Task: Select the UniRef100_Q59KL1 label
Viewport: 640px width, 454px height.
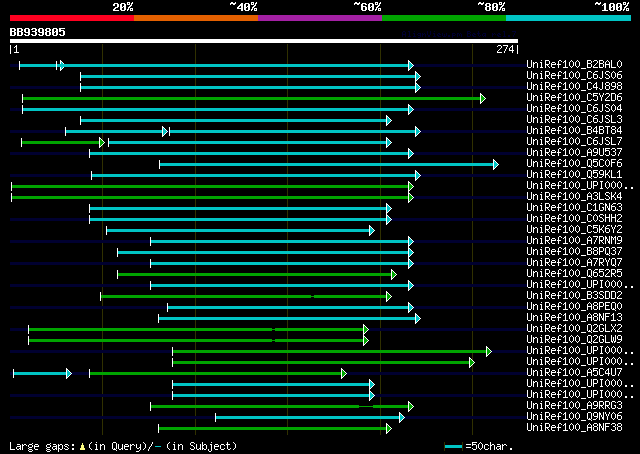Action: pos(574,175)
